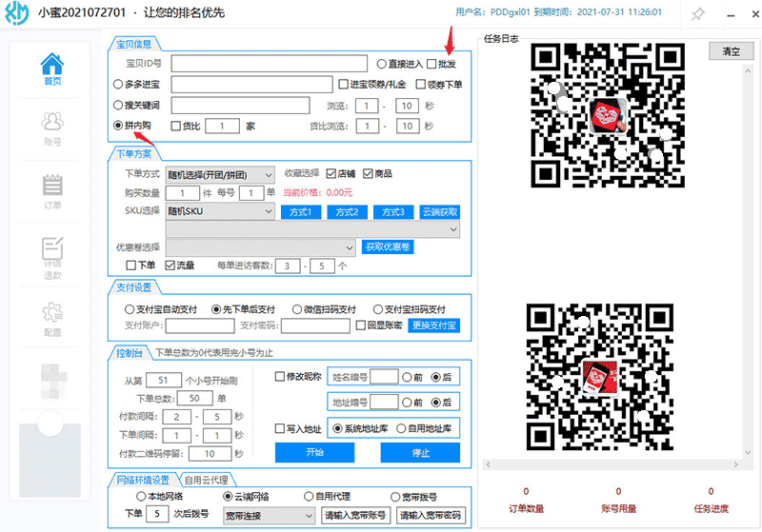Viewport: 762px width, 532px height.
Task: Click the 支付账户 input field
Action: click(x=200, y=325)
